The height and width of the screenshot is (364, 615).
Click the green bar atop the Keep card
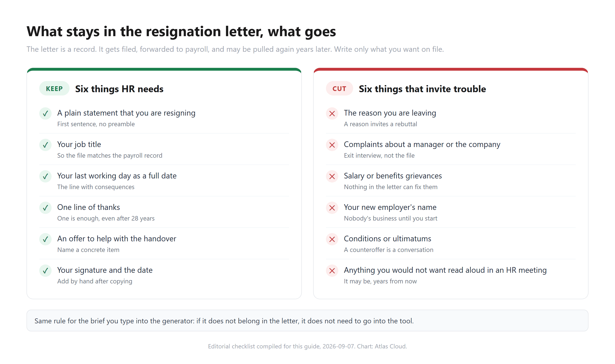[x=164, y=69]
